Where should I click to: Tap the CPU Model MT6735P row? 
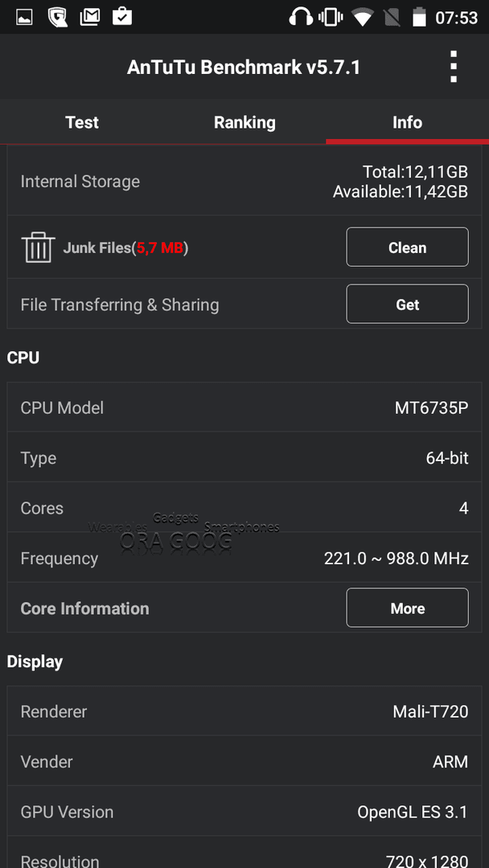pyautogui.click(x=244, y=407)
